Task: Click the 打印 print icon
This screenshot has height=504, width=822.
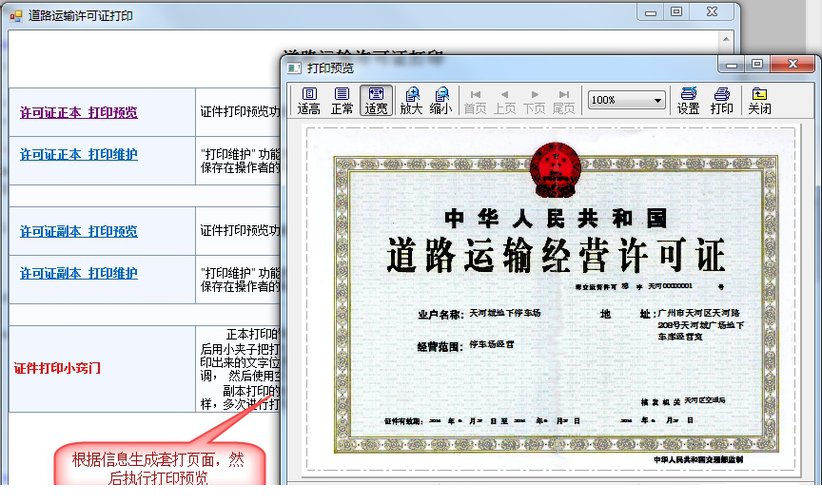Action: 722,100
